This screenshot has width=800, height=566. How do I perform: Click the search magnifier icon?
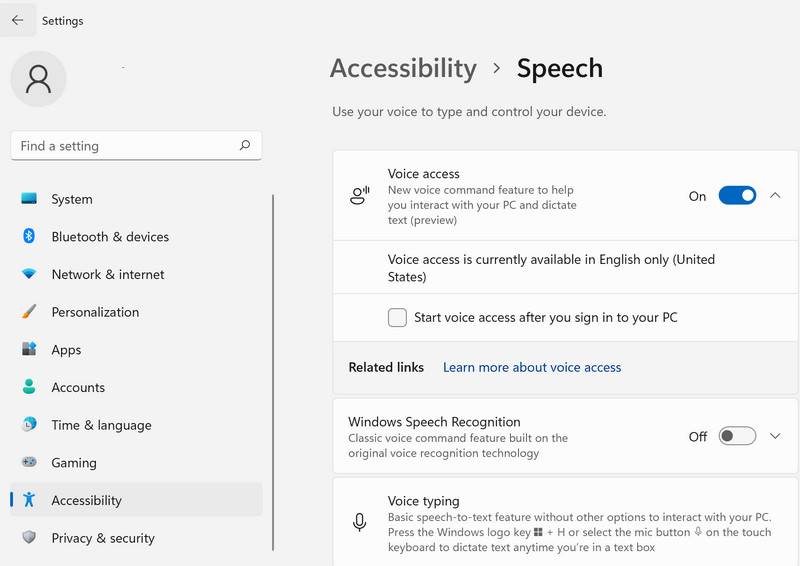[245, 145]
